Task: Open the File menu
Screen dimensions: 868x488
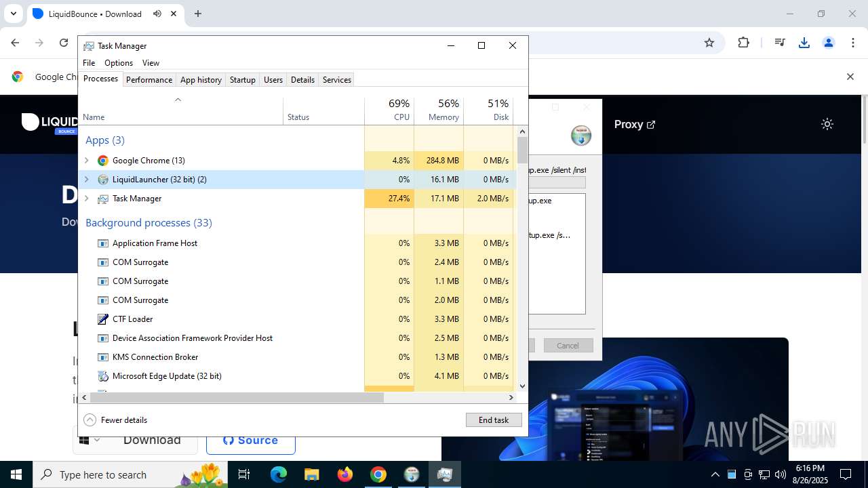Action: [x=89, y=63]
